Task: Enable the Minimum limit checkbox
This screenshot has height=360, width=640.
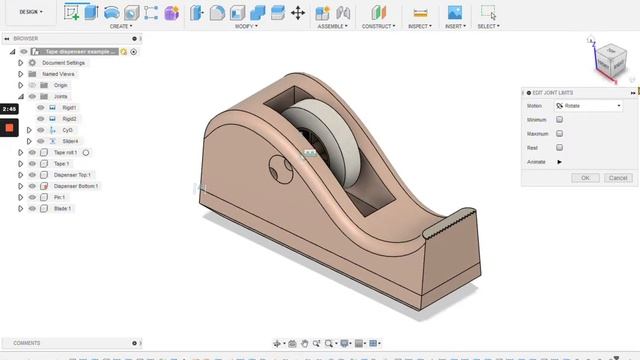Action: pos(559,120)
